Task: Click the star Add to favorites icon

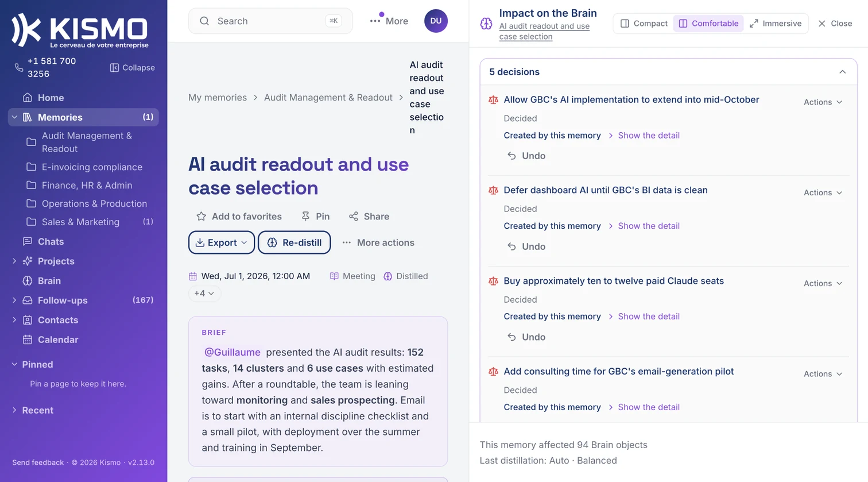Action: pyautogui.click(x=201, y=217)
